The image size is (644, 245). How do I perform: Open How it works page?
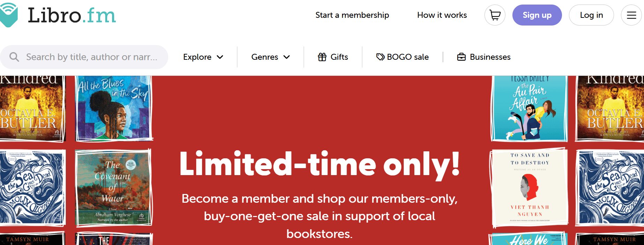point(442,15)
